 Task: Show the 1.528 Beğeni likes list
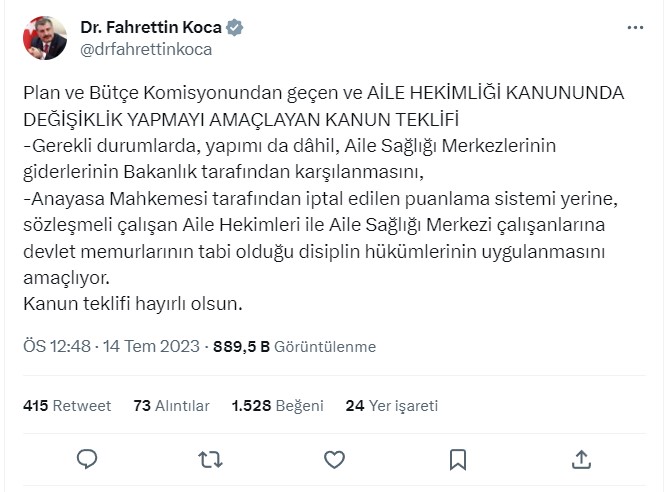[x=277, y=406]
